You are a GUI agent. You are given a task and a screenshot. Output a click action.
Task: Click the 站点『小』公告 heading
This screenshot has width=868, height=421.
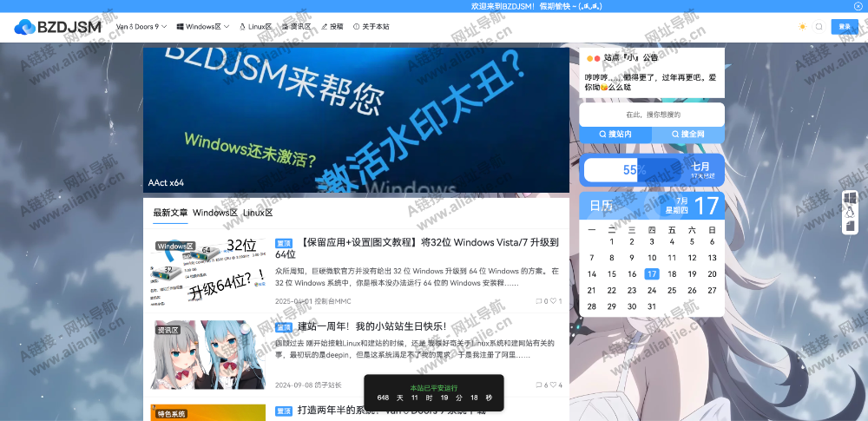point(630,57)
